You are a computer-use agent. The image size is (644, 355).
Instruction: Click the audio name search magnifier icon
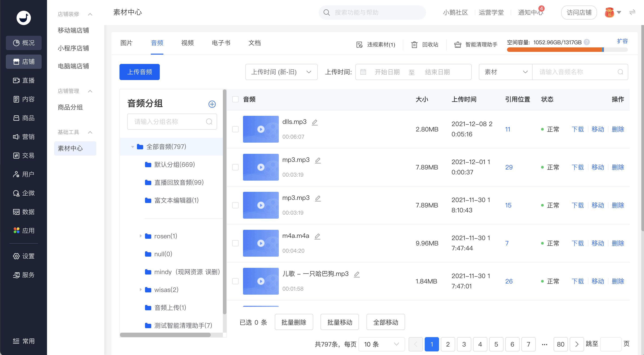coord(620,72)
